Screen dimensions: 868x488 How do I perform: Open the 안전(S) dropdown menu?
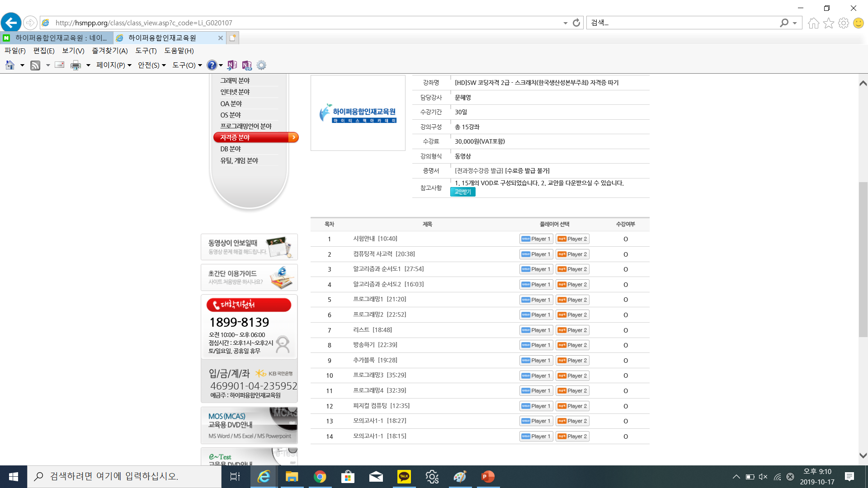pyautogui.click(x=152, y=65)
